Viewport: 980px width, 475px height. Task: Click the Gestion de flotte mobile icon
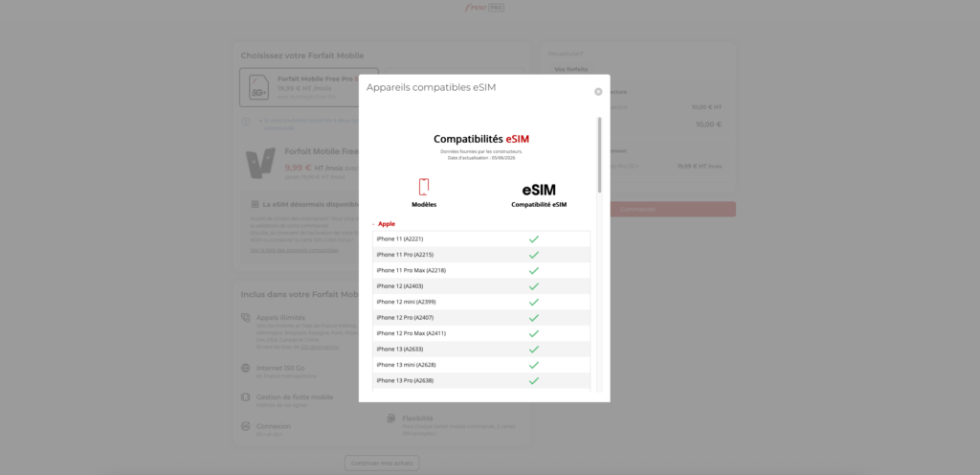pyautogui.click(x=246, y=396)
